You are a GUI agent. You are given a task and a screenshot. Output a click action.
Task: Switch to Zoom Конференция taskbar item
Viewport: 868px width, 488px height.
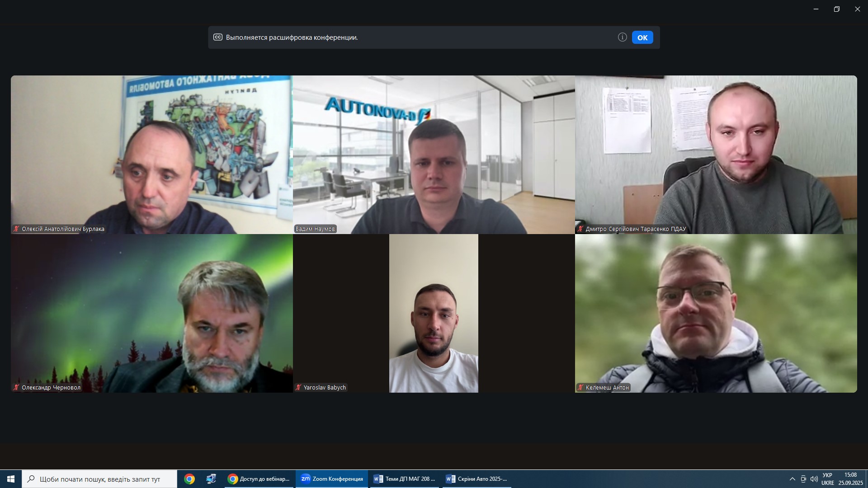coord(332,479)
